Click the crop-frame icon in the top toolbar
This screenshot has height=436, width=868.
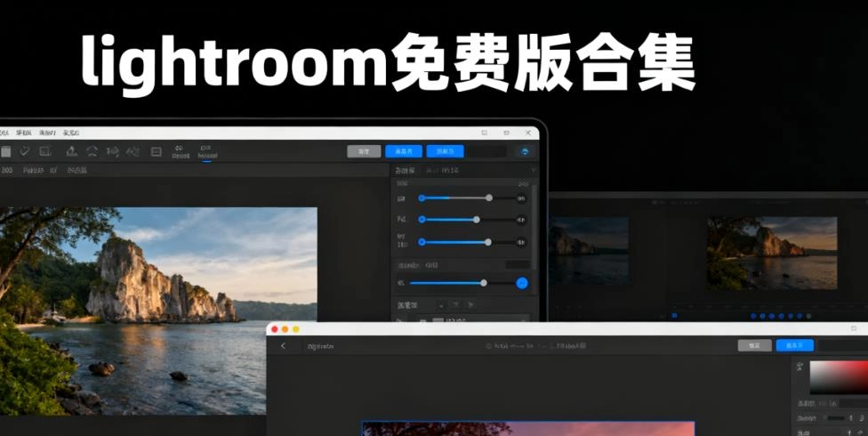[45, 151]
